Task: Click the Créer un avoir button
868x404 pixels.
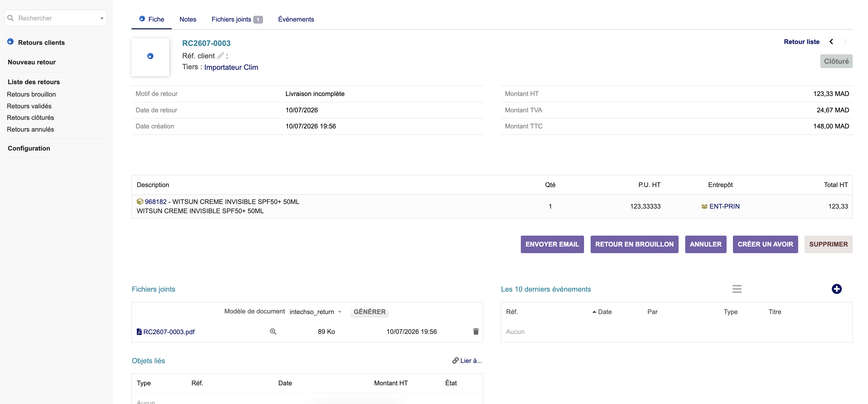Action: click(765, 244)
